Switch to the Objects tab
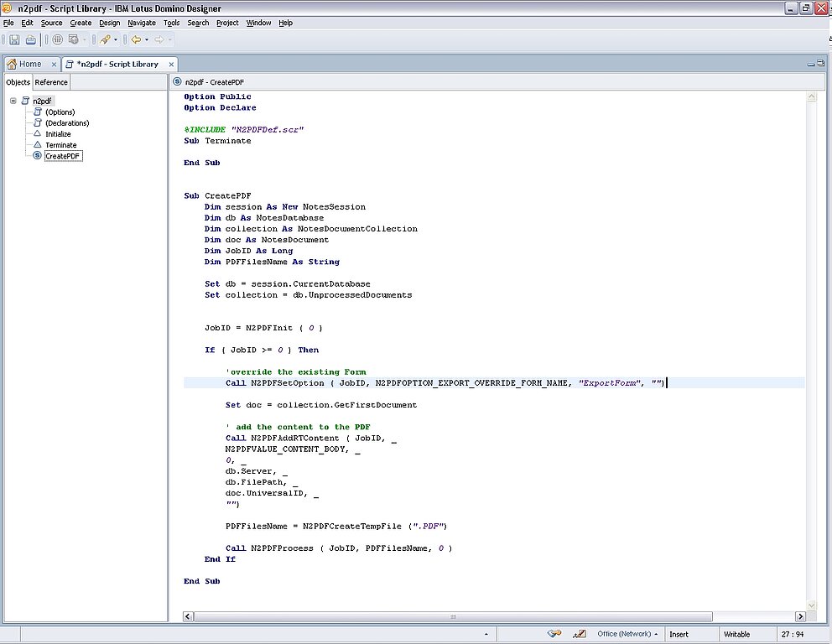This screenshot has height=644, width=832. 18,82
